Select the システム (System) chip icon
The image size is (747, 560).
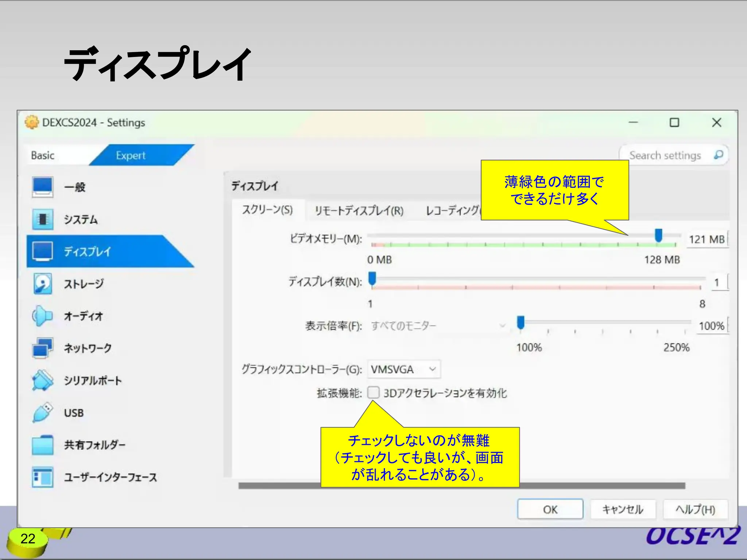point(42,219)
